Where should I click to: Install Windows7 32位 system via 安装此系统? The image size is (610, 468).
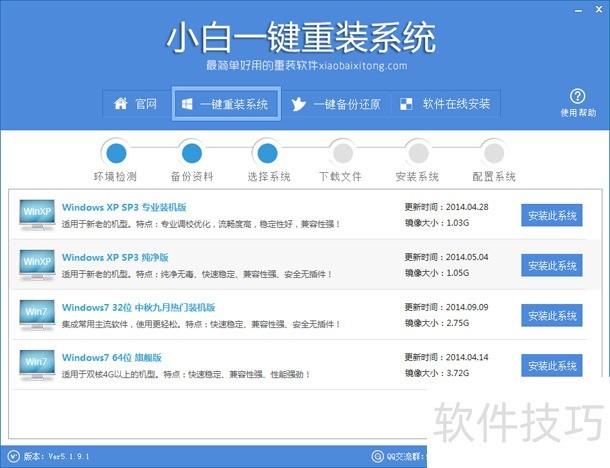tap(552, 316)
